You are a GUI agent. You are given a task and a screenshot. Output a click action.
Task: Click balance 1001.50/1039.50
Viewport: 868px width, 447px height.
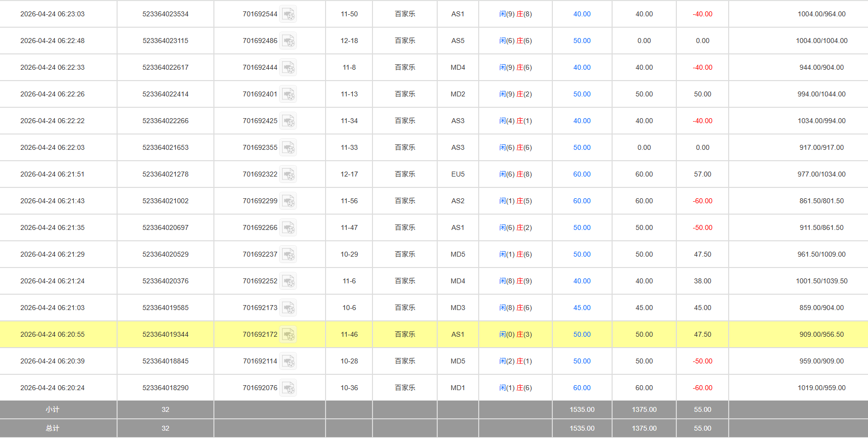(822, 281)
